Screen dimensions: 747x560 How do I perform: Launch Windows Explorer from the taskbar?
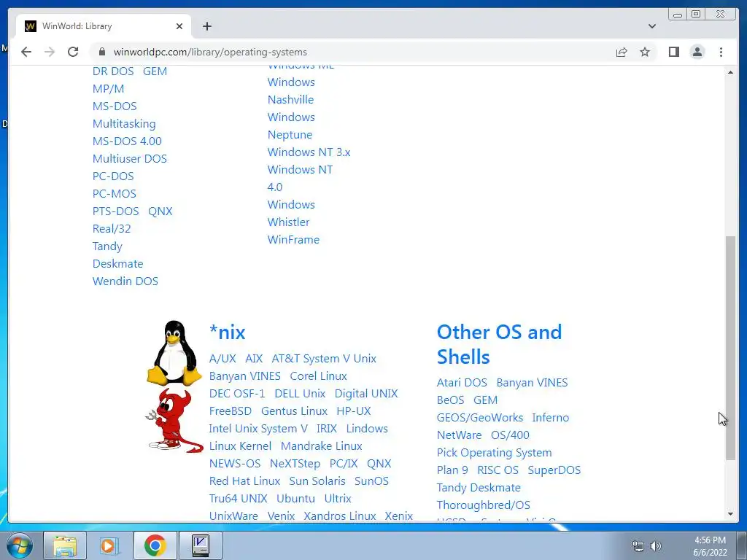click(x=65, y=545)
